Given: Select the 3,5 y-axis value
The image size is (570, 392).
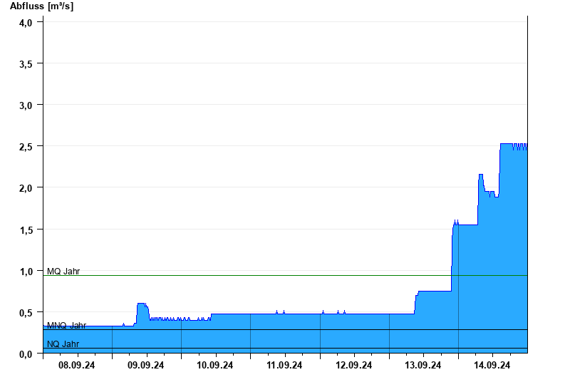Looking at the screenshot, I should click(x=26, y=64).
